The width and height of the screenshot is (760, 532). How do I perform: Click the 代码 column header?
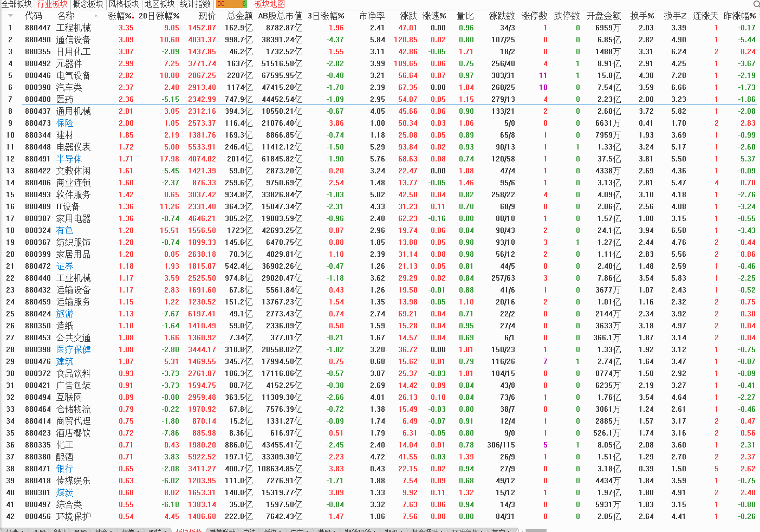click(x=34, y=16)
